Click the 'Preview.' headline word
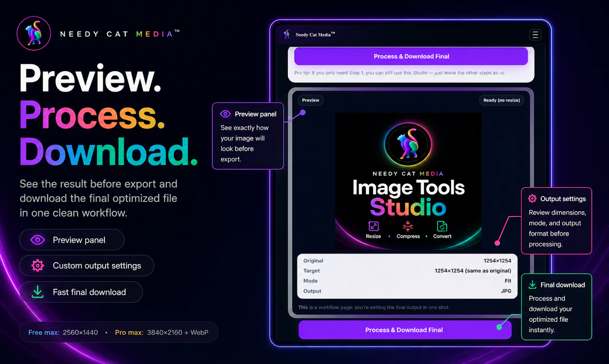The height and width of the screenshot is (364, 609). pos(91,78)
